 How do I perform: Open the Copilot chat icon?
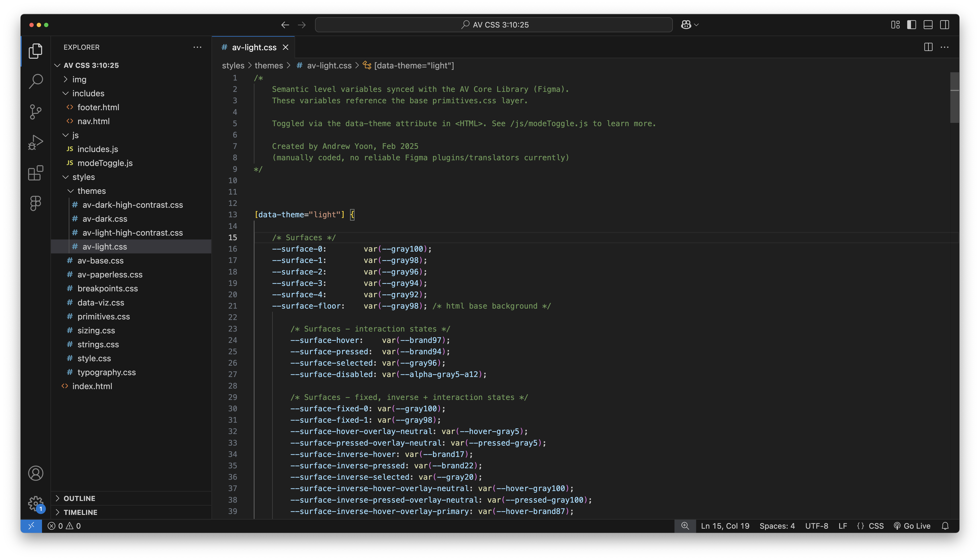(686, 25)
